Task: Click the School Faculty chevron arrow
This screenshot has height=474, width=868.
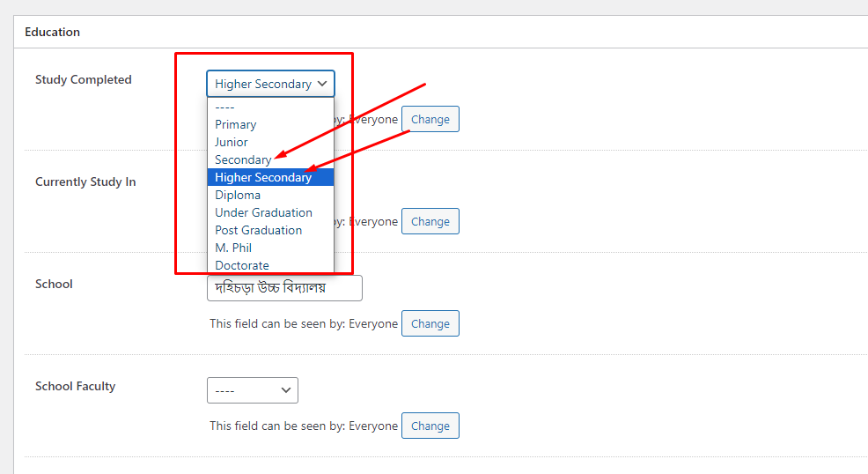Action: [x=285, y=389]
